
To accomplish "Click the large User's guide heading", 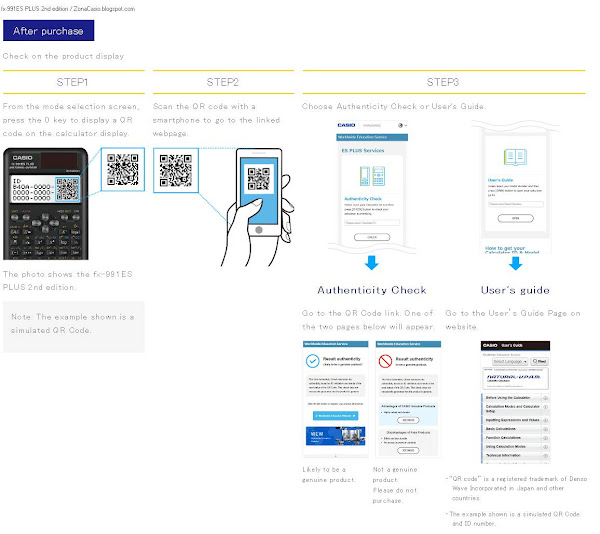I will 515,290.
